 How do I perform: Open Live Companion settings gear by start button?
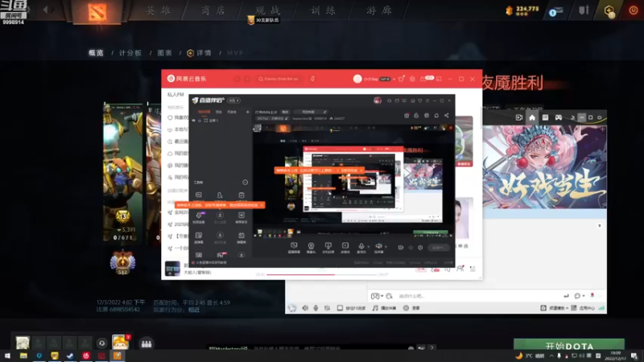[x=420, y=248]
